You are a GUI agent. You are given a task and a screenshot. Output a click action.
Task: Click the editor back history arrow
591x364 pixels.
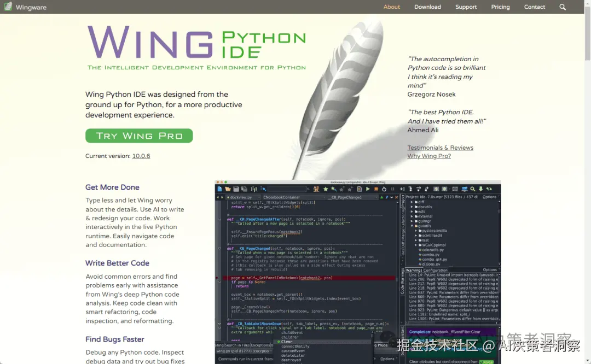click(x=217, y=197)
